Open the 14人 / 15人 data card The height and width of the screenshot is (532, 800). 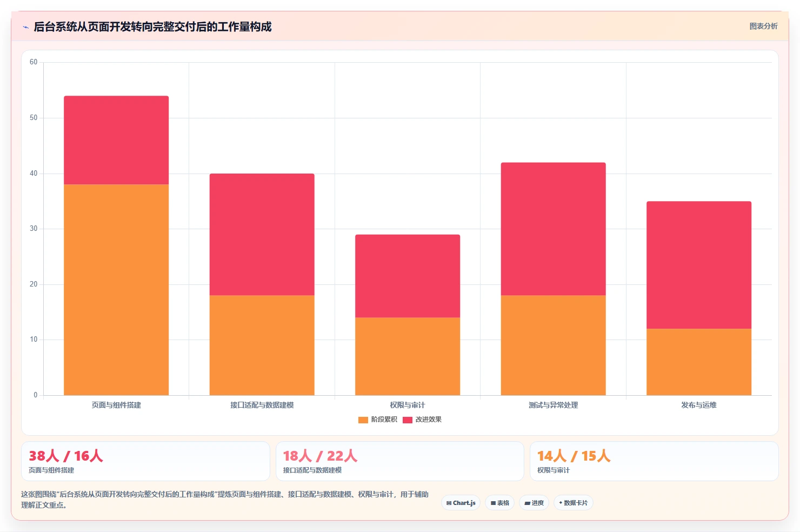(x=654, y=461)
